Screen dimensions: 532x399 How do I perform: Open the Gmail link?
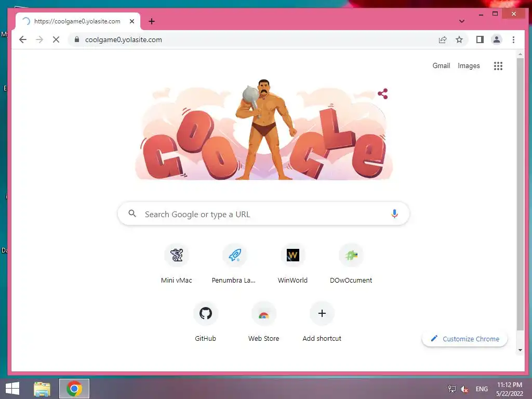441,66
